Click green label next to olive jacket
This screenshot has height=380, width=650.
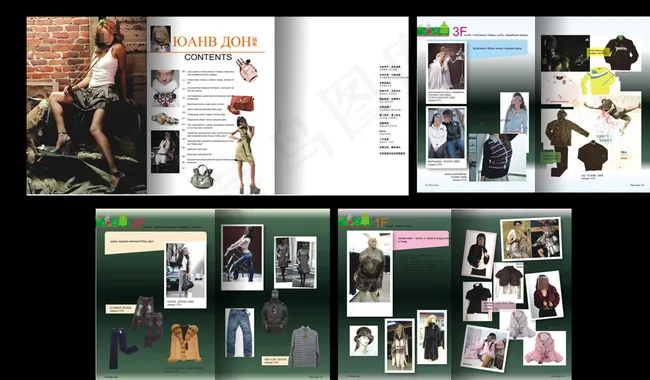(550, 157)
